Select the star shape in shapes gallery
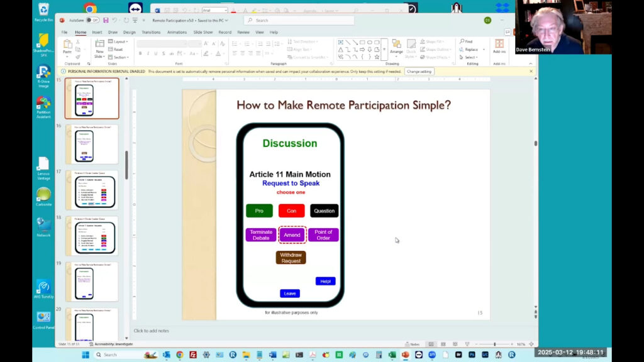644x362 pixels. click(377, 57)
